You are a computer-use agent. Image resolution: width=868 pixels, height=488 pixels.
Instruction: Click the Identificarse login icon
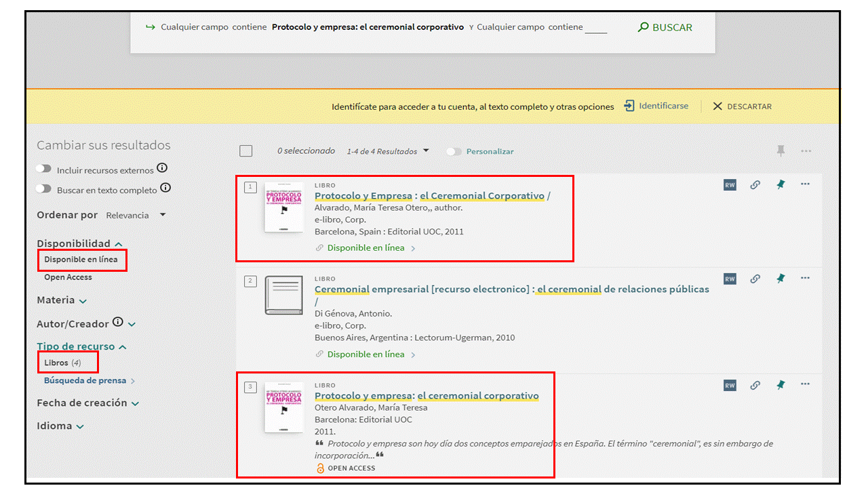(629, 106)
